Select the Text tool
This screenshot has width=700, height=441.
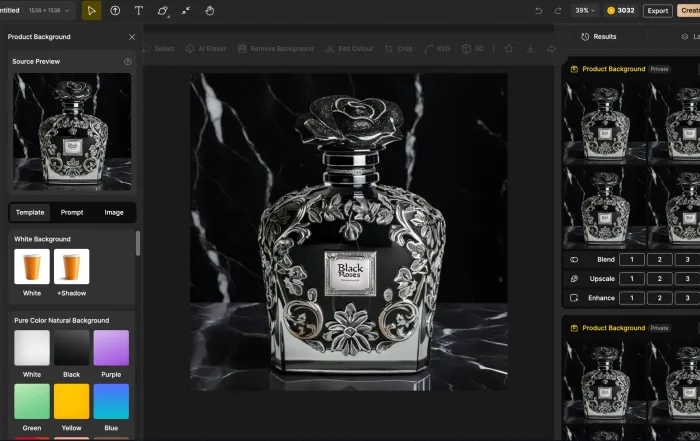pos(139,11)
